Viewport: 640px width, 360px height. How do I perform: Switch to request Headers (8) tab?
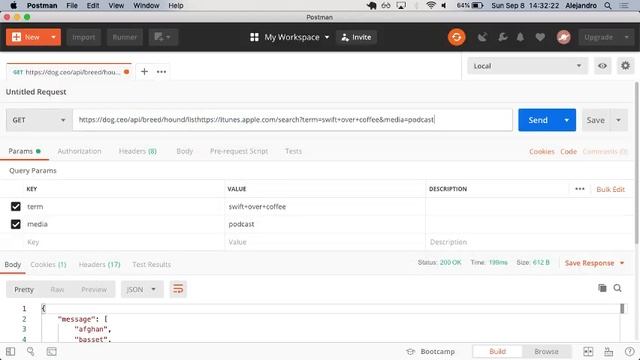[138, 151]
